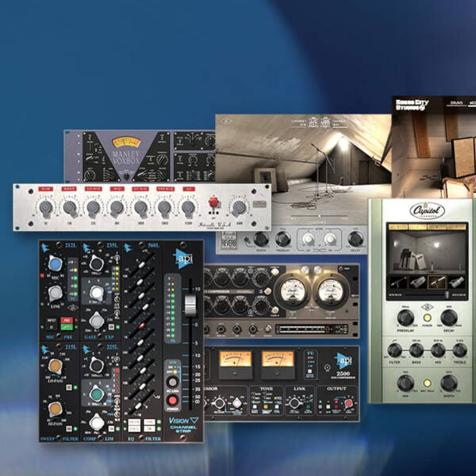The image size is (476, 476).
Task: Click the red POWER button on Vision strip
Action: click(x=173, y=401)
